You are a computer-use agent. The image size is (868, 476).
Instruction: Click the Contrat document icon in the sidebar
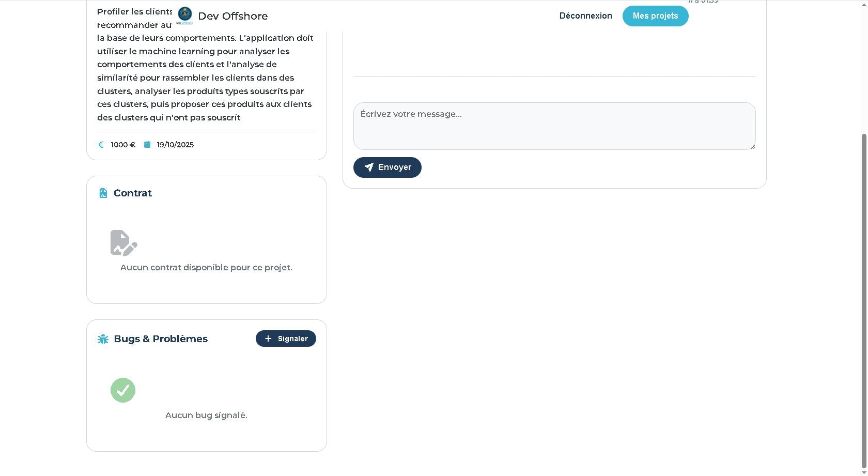[x=103, y=193]
